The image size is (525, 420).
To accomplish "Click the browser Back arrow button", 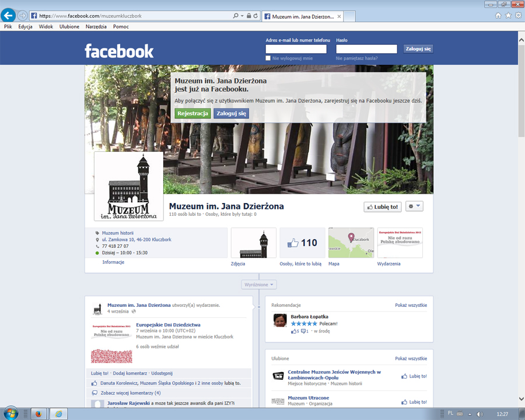I will click(x=8, y=15).
